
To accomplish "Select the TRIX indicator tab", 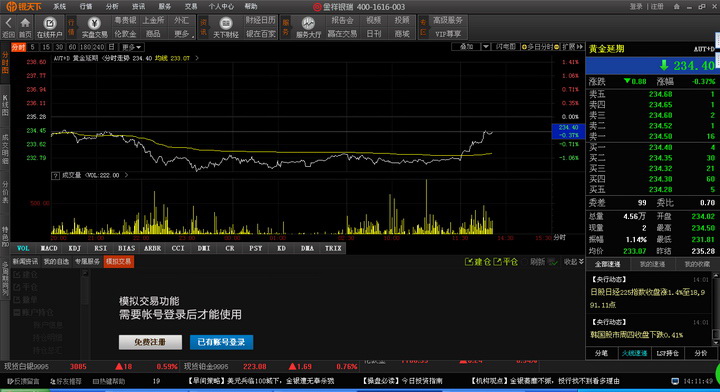I will point(333,248).
